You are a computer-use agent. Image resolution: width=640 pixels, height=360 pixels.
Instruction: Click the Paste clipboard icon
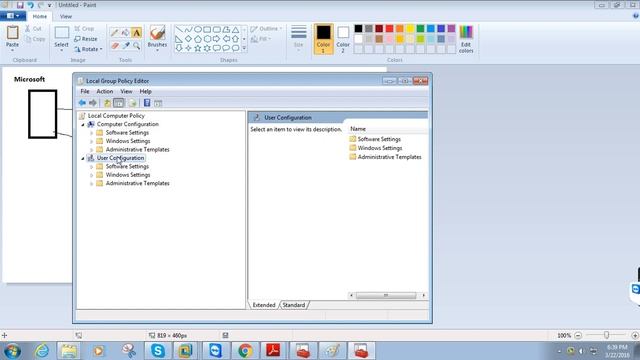pos(13,33)
